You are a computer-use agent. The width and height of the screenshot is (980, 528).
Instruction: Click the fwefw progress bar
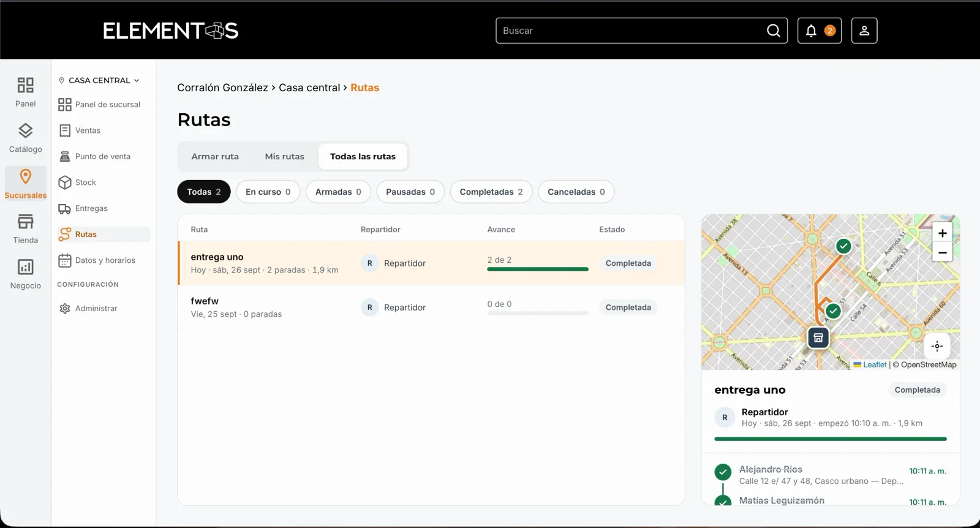coord(538,313)
